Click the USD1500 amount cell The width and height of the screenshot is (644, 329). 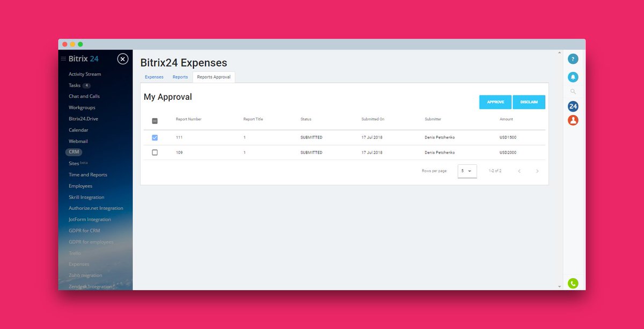point(508,138)
